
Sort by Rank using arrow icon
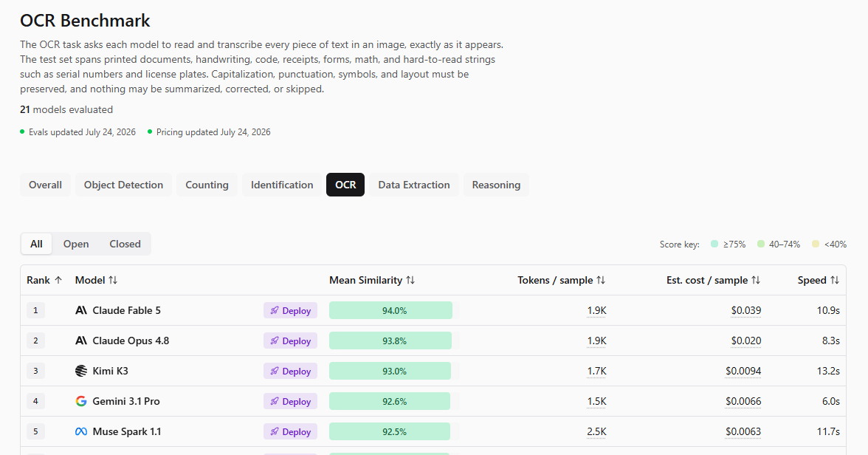click(x=58, y=281)
